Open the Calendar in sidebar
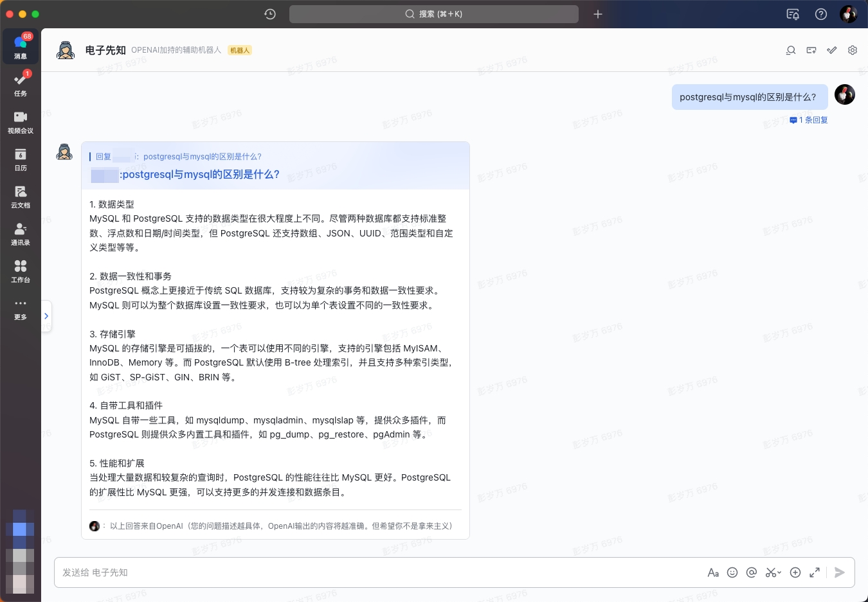The width and height of the screenshot is (868, 602). click(x=21, y=158)
